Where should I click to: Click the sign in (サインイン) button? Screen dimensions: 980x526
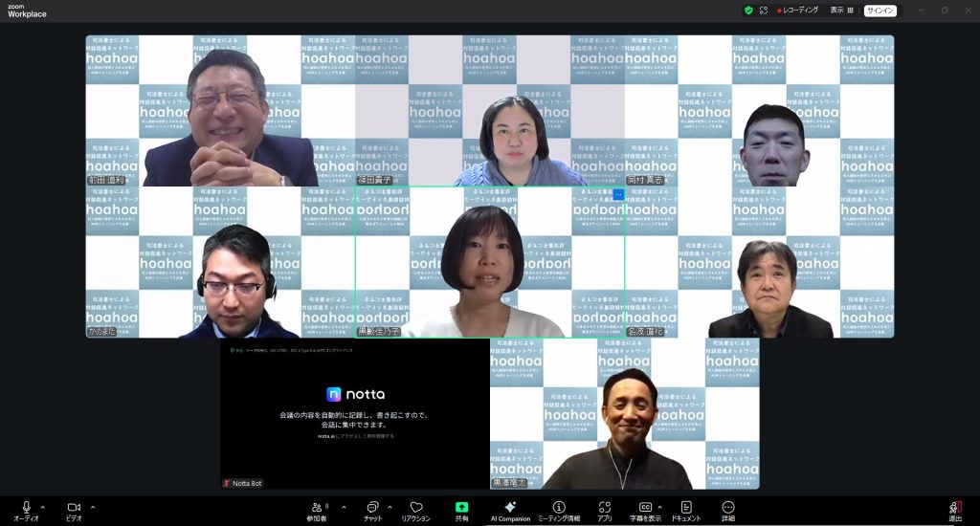point(880,11)
